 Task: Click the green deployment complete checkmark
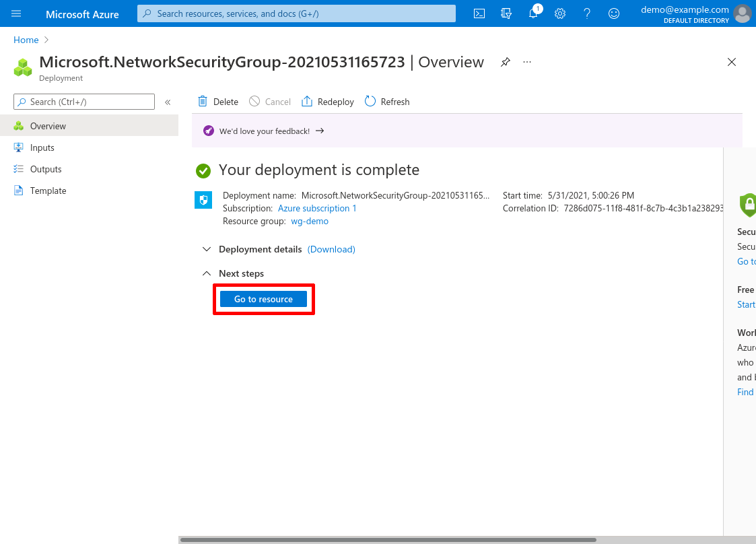tap(203, 171)
